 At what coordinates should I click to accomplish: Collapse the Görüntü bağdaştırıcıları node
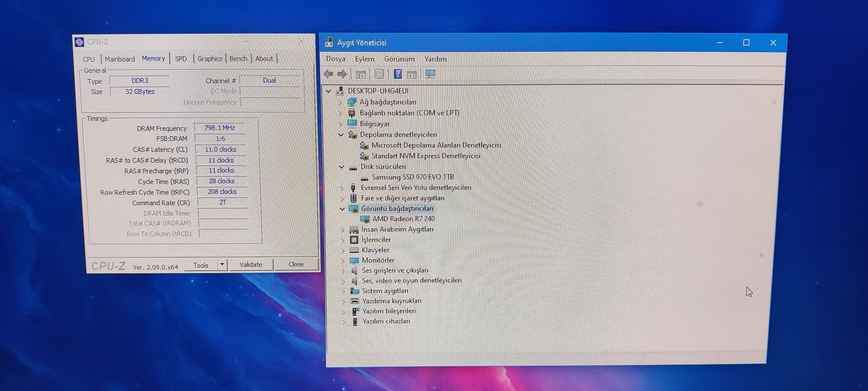tap(342, 209)
